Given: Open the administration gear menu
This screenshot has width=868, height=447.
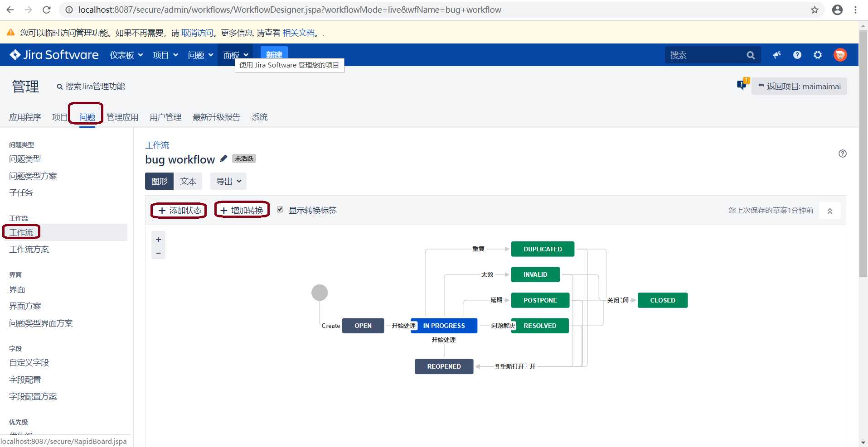Looking at the screenshot, I should 818,55.
